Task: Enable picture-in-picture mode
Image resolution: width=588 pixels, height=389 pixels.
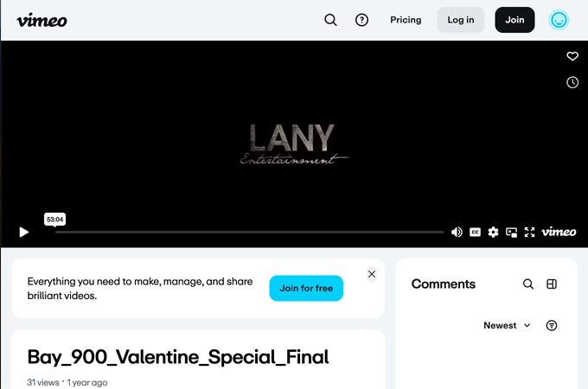Action: coord(511,233)
